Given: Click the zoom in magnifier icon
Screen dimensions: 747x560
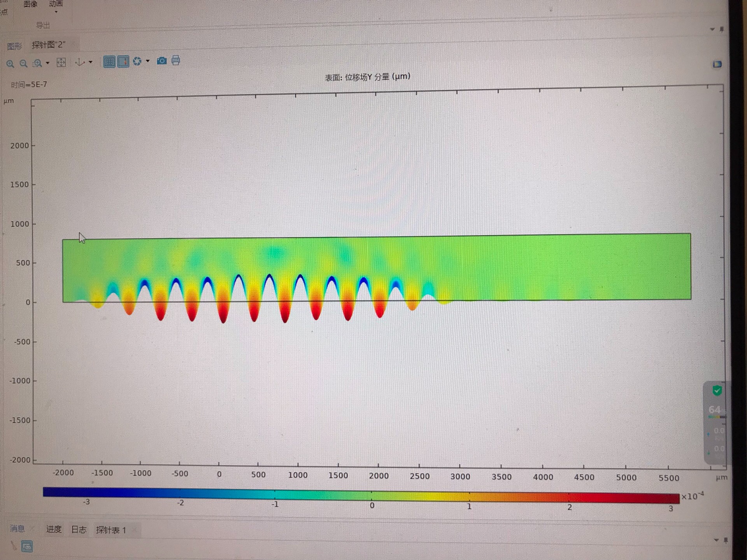Looking at the screenshot, I should [x=10, y=64].
